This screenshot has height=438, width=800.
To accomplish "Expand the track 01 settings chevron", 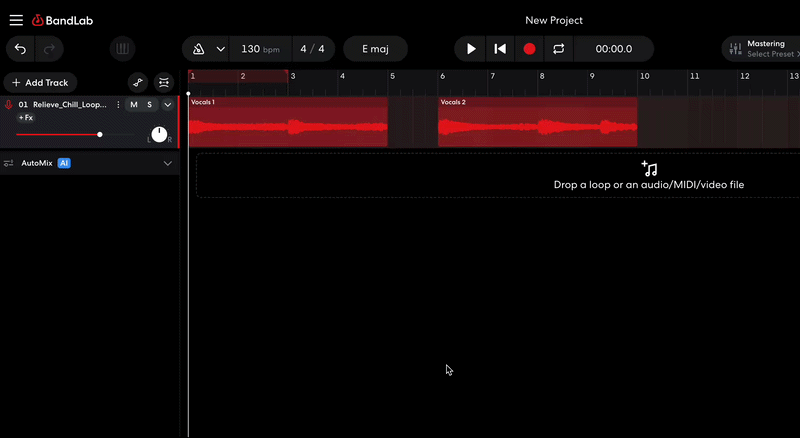I will click(x=167, y=105).
